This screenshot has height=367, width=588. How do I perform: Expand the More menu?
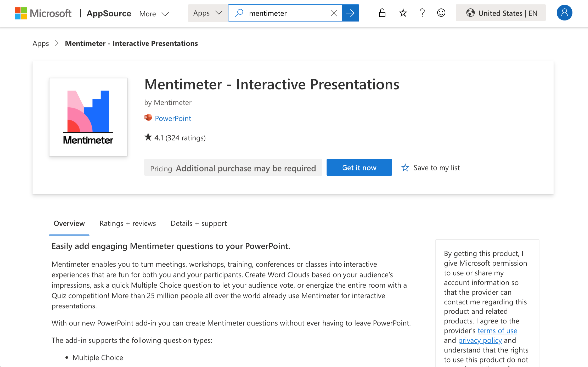[x=154, y=14]
